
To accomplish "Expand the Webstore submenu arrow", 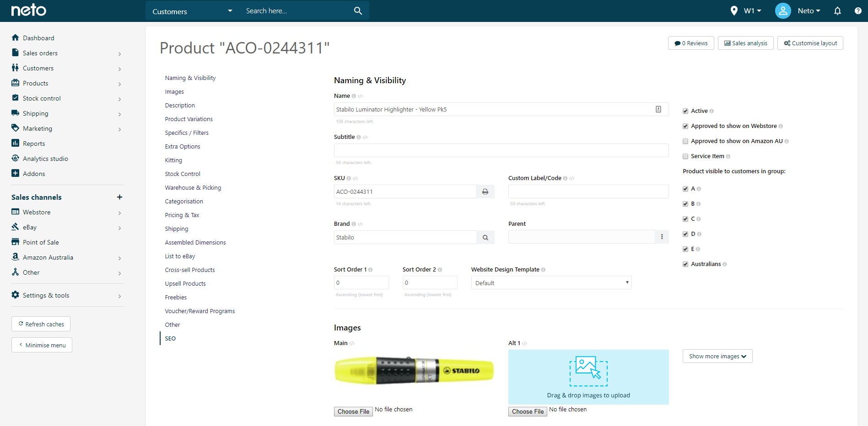I will pos(119,213).
